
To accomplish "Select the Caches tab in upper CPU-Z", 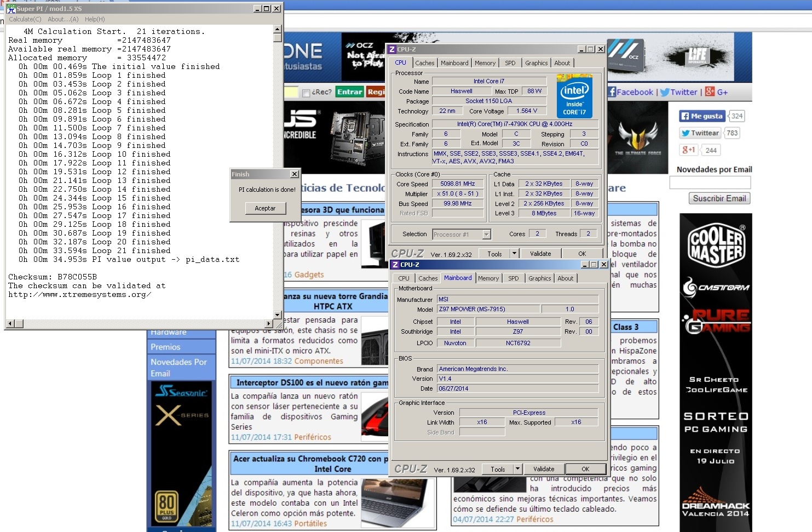I will click(424, 63).
